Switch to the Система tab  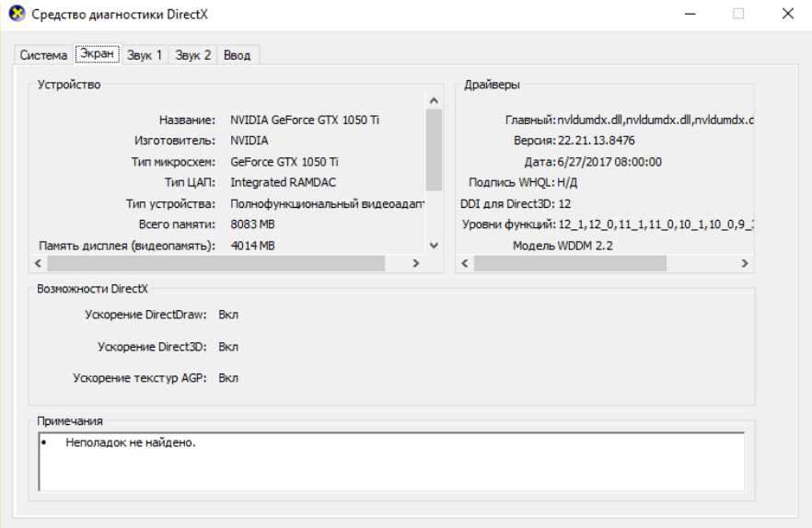[x=43, y=55]
